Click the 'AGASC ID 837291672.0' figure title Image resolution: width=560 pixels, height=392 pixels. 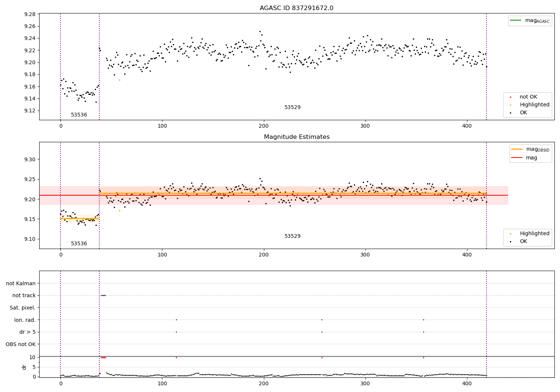click(296, 8)
